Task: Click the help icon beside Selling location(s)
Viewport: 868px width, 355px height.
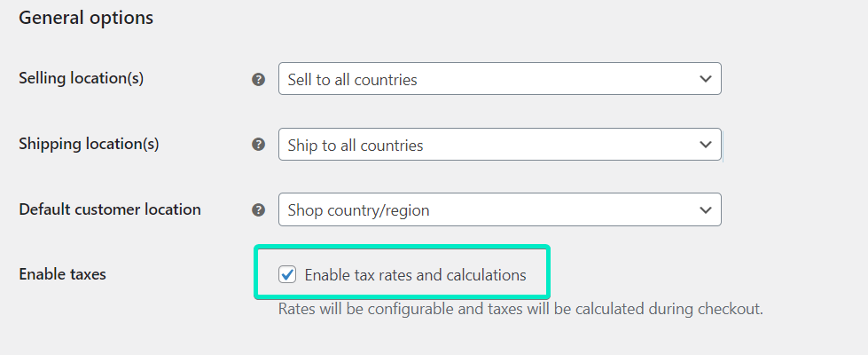Action: tap(258, 79)
